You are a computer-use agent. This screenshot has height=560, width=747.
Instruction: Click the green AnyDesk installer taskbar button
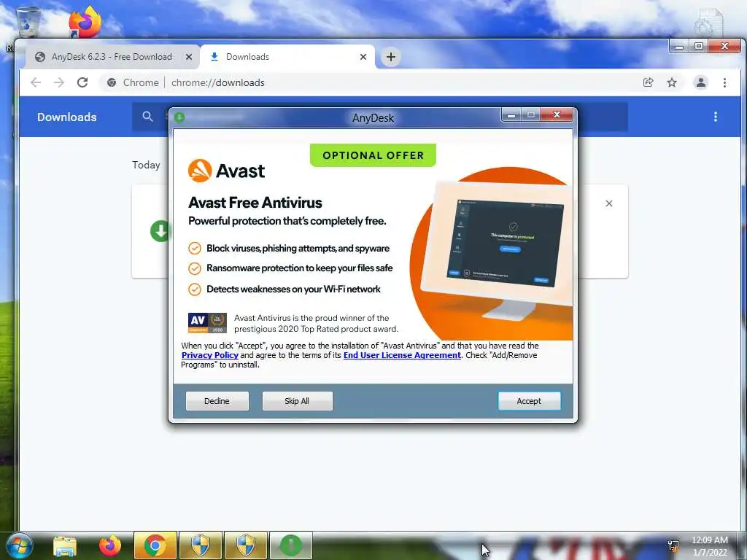(x=291, y=545)
